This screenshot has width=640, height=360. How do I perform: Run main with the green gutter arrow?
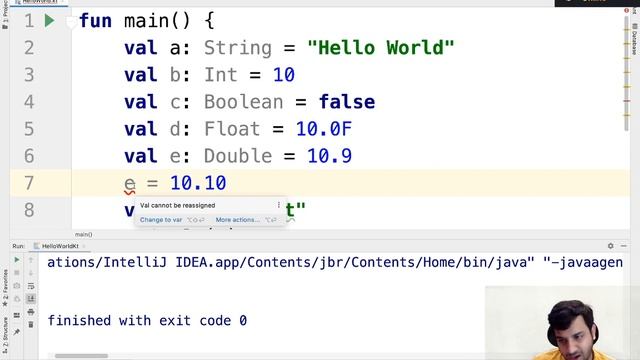coord(49,20)
